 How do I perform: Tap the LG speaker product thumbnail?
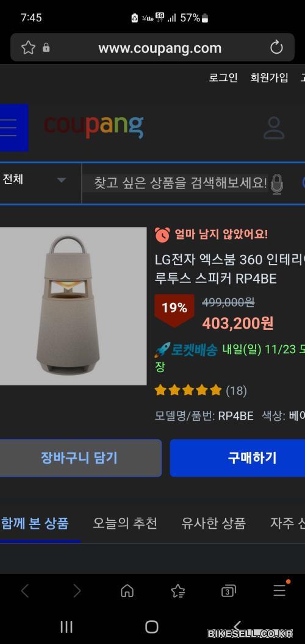tap(73, 306)
